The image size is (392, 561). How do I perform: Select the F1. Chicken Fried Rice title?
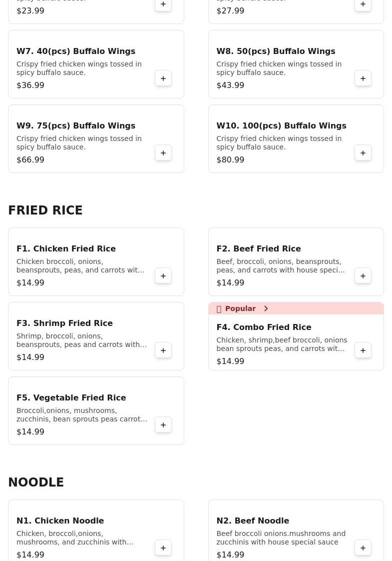pos(66,248)
